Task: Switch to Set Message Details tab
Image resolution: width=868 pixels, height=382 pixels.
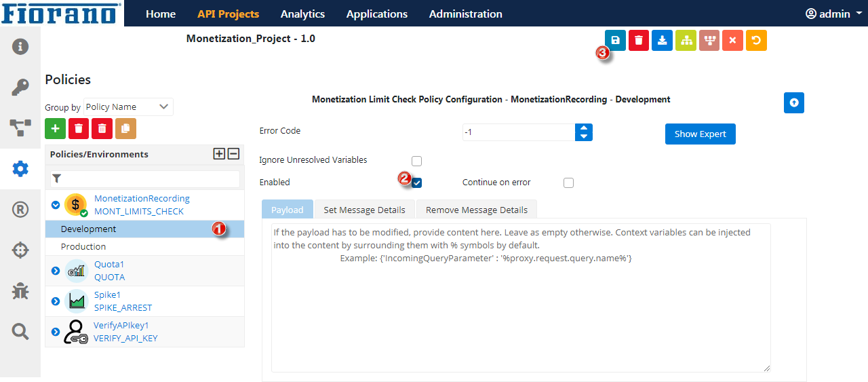Action: coord(364,210)
